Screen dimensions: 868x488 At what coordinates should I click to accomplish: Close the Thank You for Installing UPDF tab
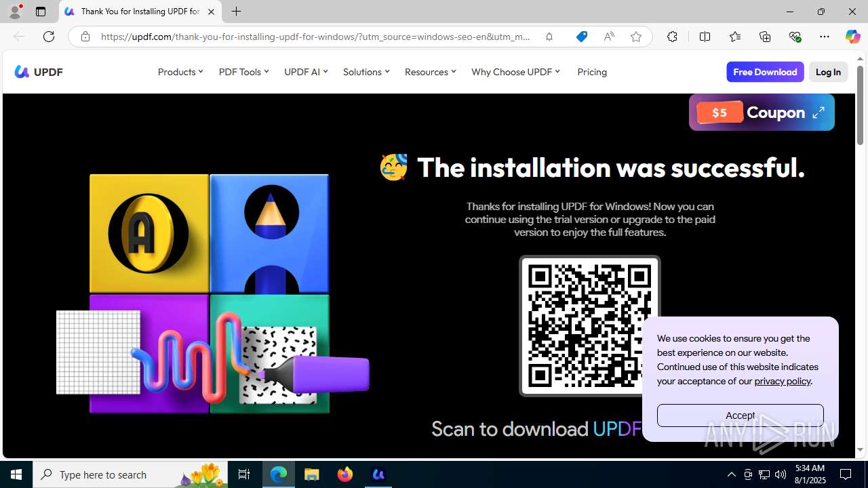(211, 12)
